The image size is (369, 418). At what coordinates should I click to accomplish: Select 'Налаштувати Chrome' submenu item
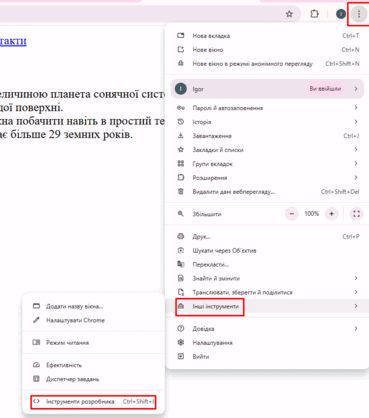pos(93,320)
